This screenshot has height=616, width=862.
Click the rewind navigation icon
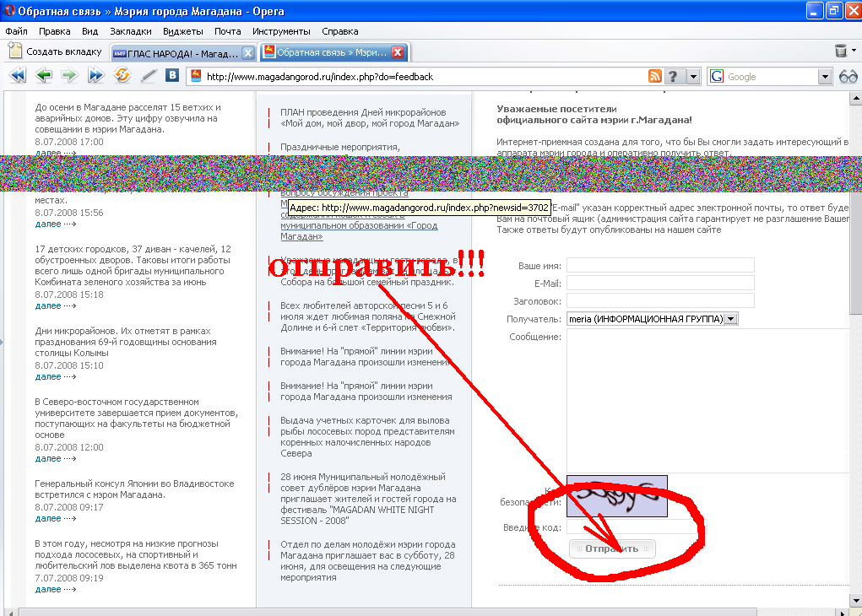[17, 76]
